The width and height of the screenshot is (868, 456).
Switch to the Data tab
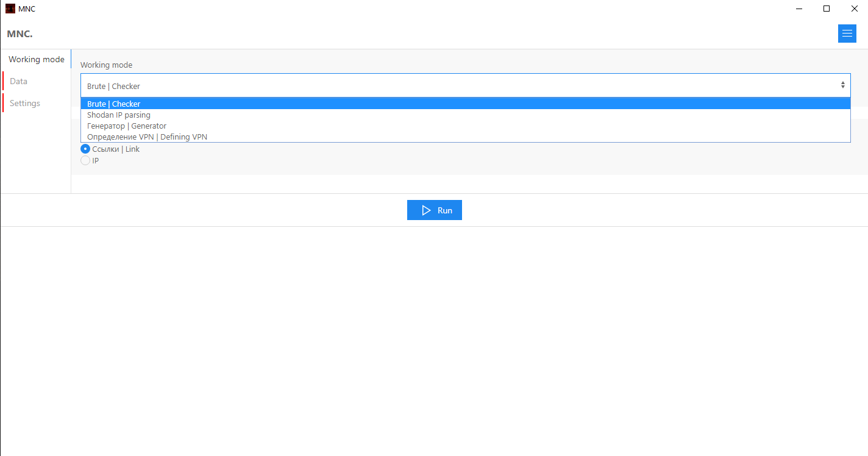tap(19, 82)
